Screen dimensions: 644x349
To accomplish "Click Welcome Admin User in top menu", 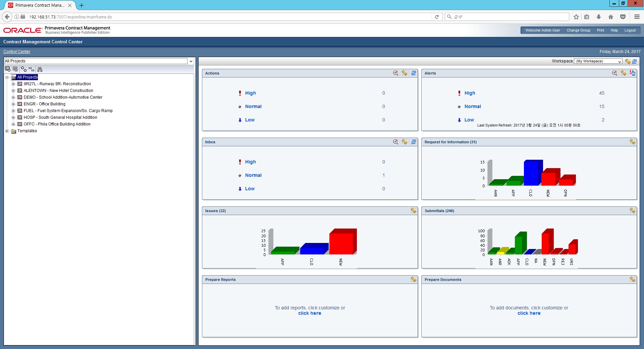I will pos(543,30).
